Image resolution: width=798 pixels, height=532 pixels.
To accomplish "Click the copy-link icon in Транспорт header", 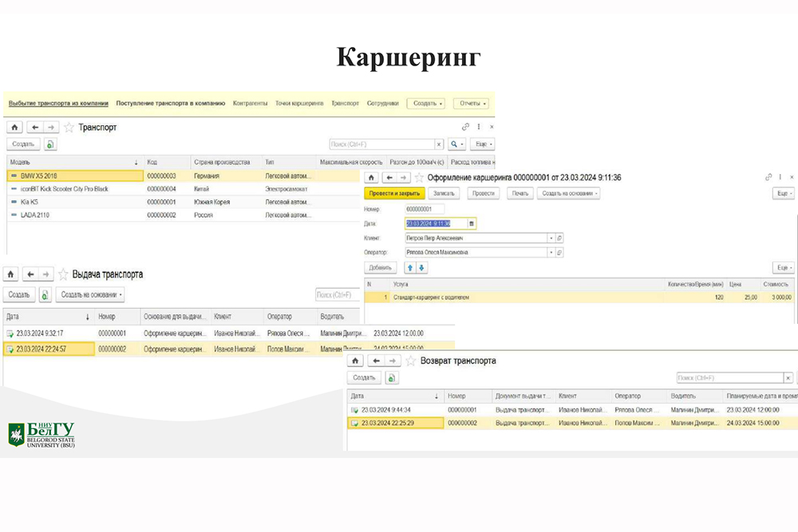I will click(466, 127).
